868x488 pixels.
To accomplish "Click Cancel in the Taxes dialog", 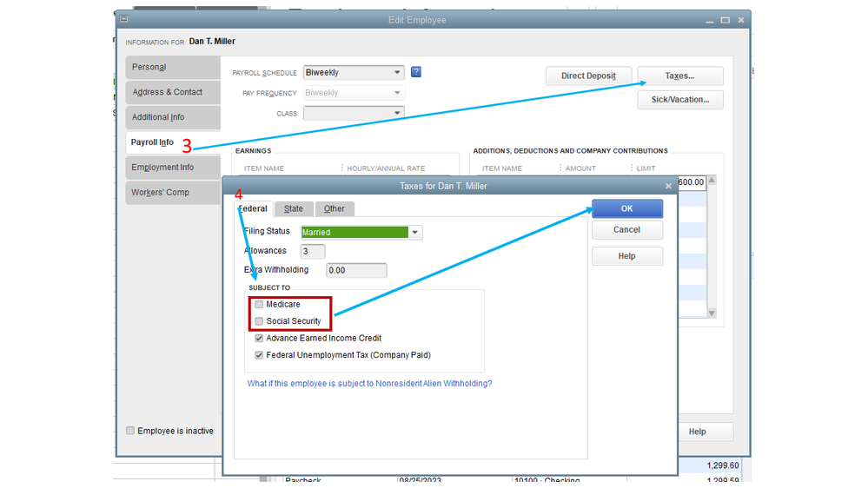I will [x=627, y=229].
